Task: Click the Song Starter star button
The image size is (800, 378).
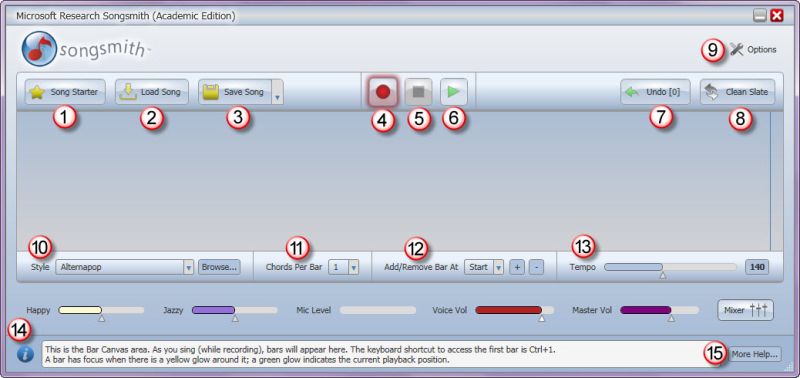Action: point(65,92)
